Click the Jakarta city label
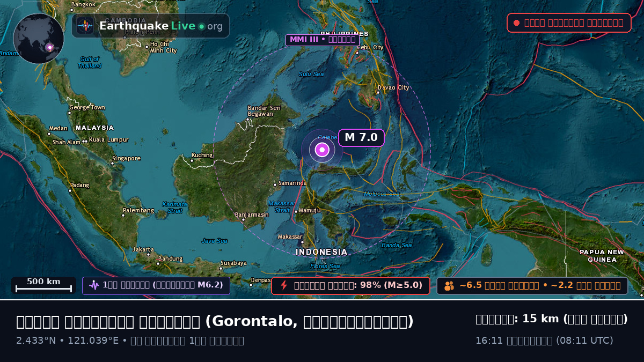This screenshot has height=362, width=644. [143, 249]
